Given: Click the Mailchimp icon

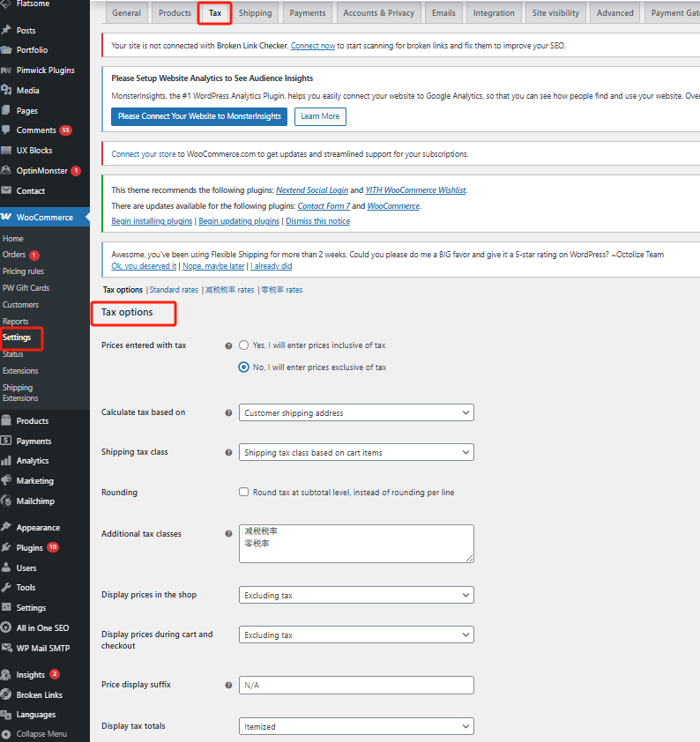Looking at the screenshot, I should 6,501.
